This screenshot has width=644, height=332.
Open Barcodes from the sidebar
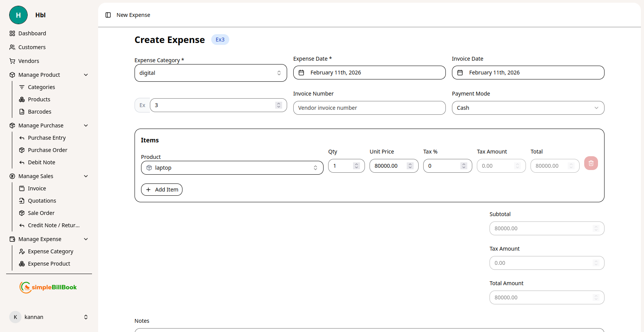click(x=39, y=112)
